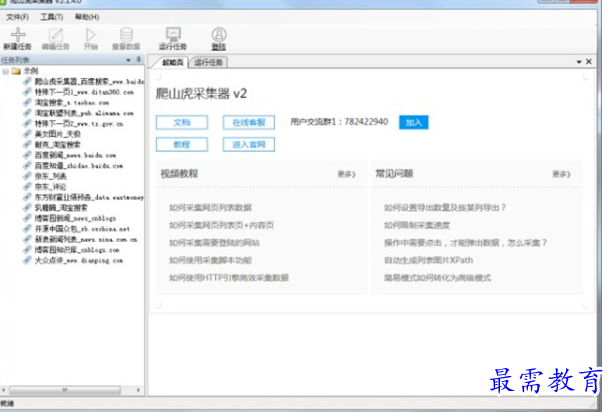The image size is (611, 412).
Task: Select task 耐克_淘宝搜索
Action: point(58,145)
